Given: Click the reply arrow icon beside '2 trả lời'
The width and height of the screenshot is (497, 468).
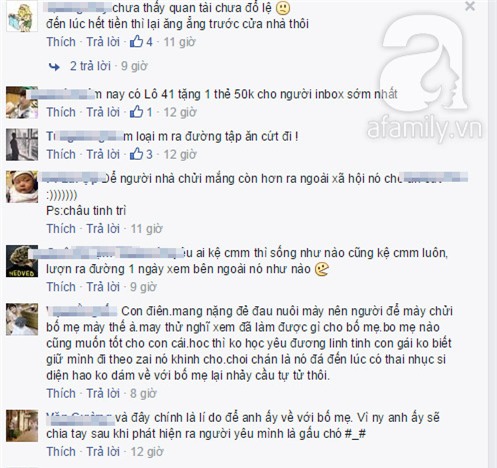Looking at the screenshot, I should pos(54,66).
